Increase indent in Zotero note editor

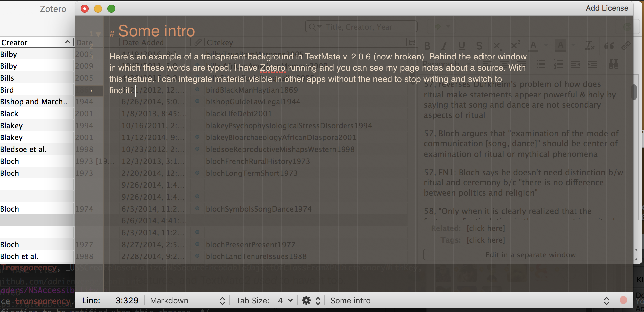pyautogui.click(x=592, y=64)
